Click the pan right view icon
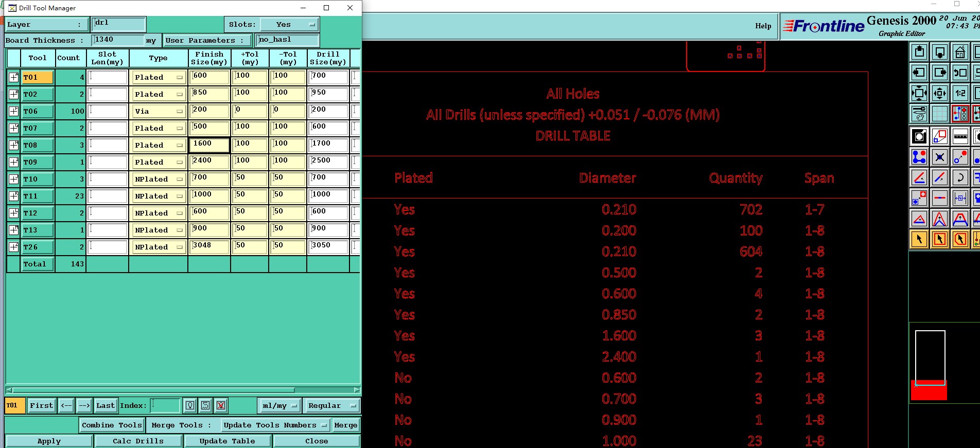The height and width of the screenshot is (448, 980). click(x=940, y=73)
